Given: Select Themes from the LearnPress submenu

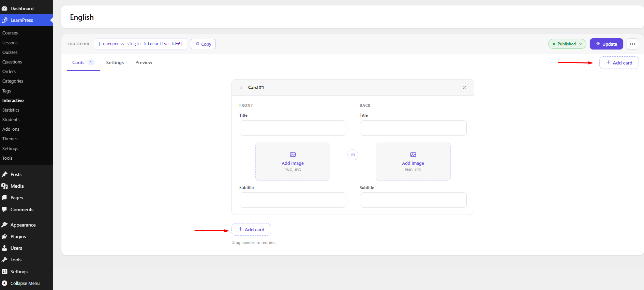Looking at the screenshot, I should click(10, 139).
